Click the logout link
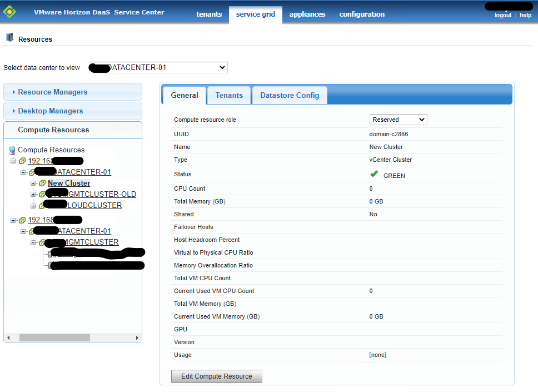The width and height of the screenshot is (538, 392). click(x=502, y=15)
